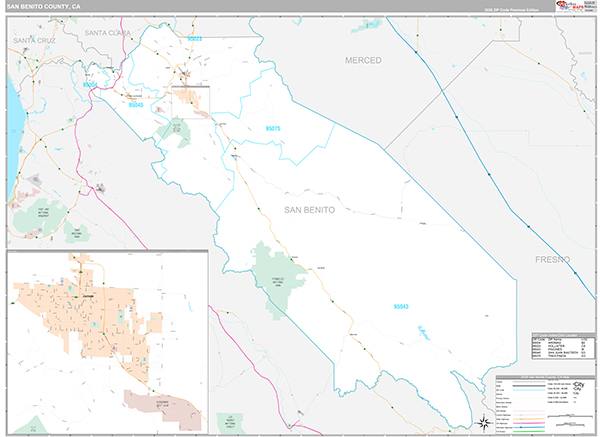Screen dimensions: 600x437
Task: Click the SANTA CLARA county label
Action: tap(108, 32)
